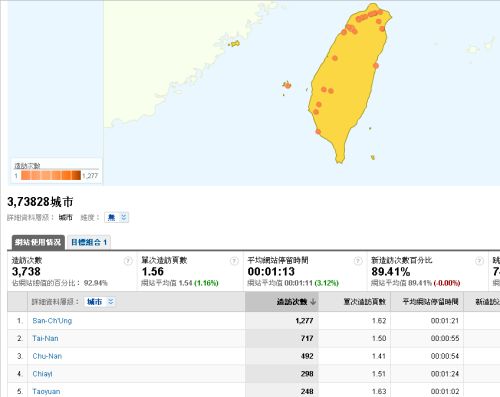Screen dimensions: 500x397
Task: Switch to 網站使用情況 tab
Action: 38,242
